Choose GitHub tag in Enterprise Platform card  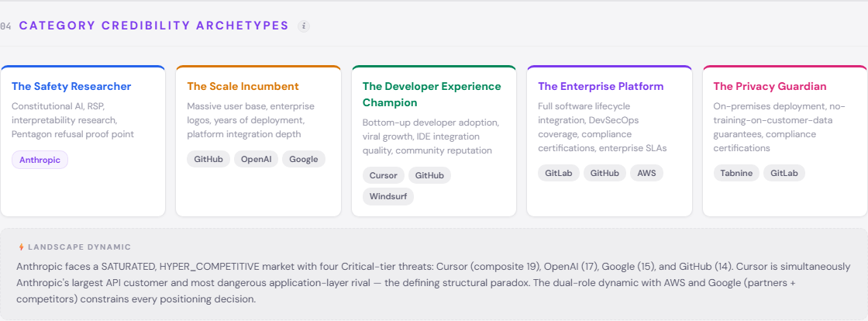tap(604, 173)
